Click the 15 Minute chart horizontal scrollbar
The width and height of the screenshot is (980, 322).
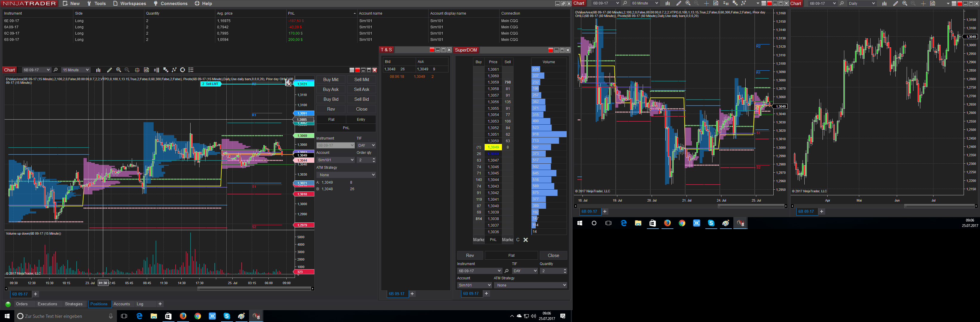tap(254, 289)
